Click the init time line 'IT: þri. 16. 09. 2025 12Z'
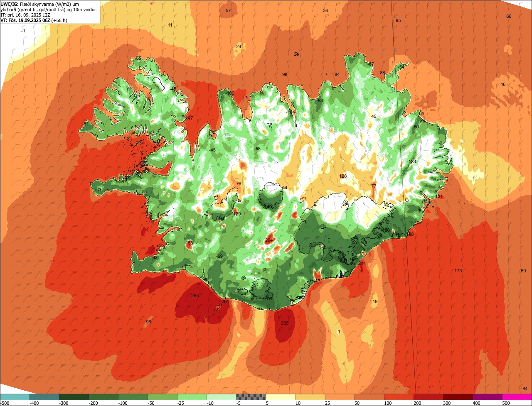 [x=26, y=15]
